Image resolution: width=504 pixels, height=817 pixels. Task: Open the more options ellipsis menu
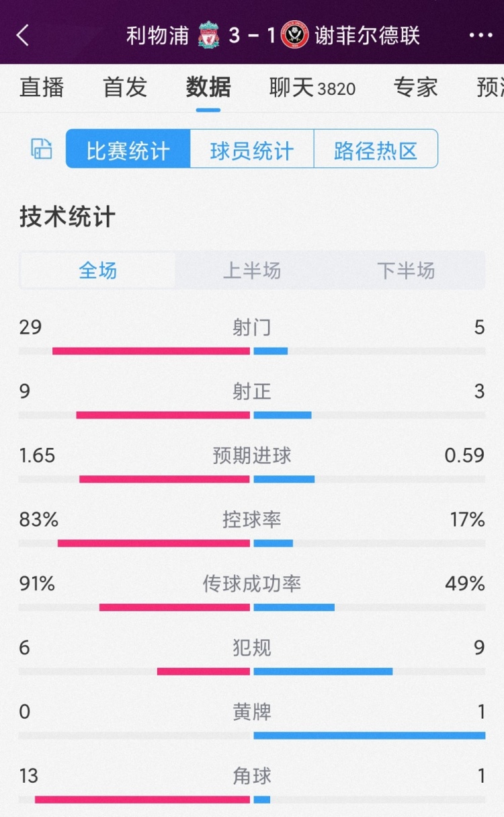tap(482, 35)
